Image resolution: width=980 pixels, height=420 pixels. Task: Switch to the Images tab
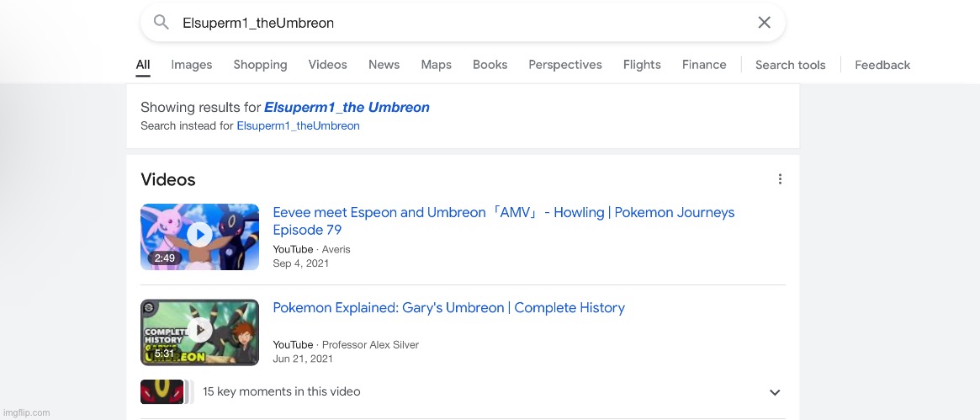pyautogui.click(x=191, y=65)
